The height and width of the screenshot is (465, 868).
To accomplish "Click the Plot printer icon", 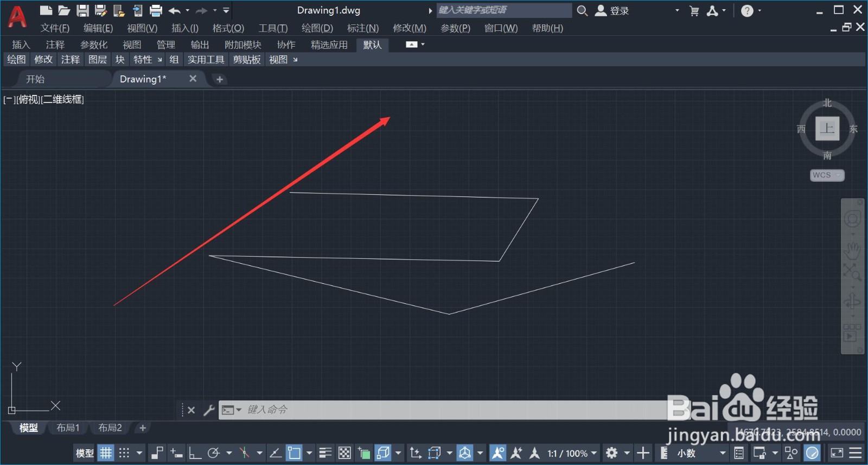I will click(156, 10).
